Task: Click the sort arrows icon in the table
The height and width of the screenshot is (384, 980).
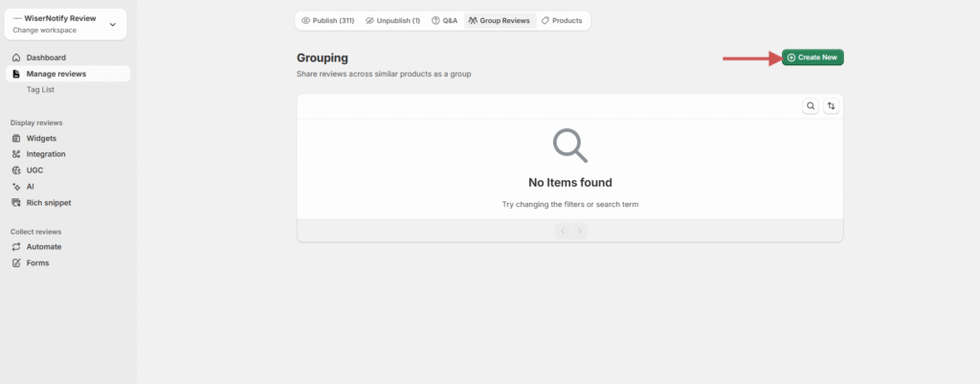Action: [x=832, y=106]
